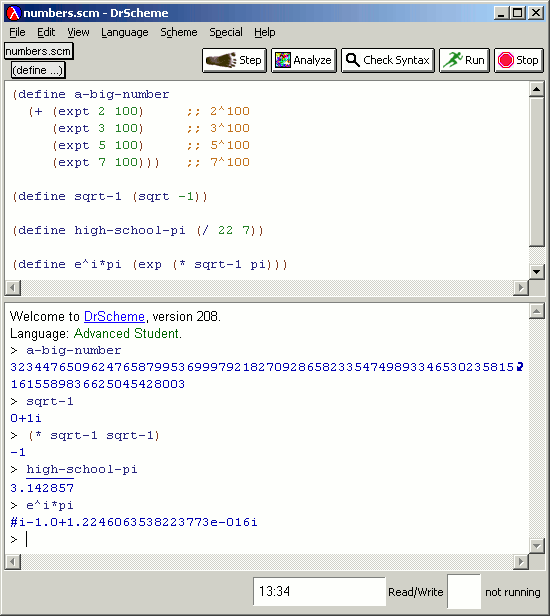Click the Step foot icon button
This screenshot has width=550, height=616.
point(234,60)
